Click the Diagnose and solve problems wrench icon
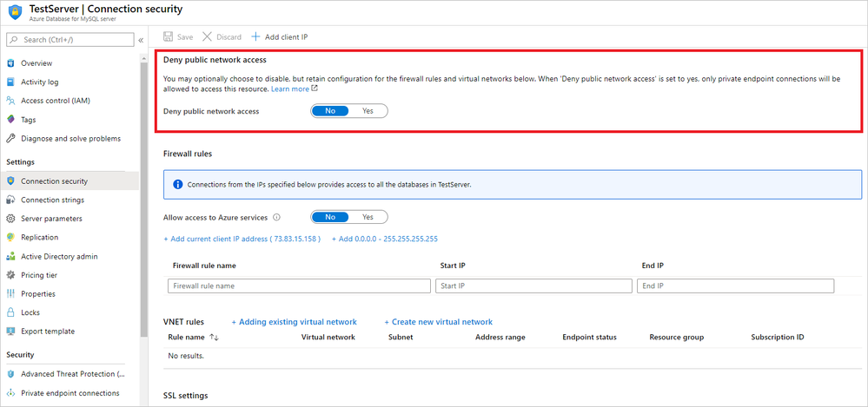Image resolution: width=868 pixels, height=407 pixels. (10, 138)
